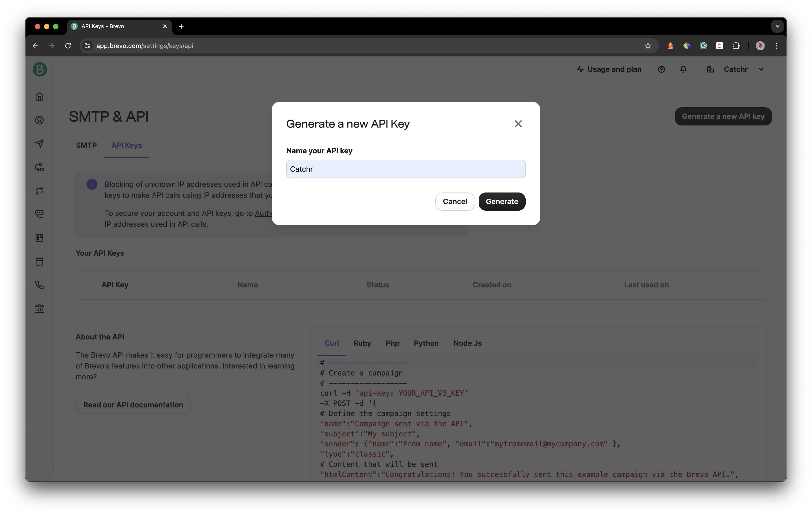
Task: Open the Transactional arrows icon
Action: [39, 191]
